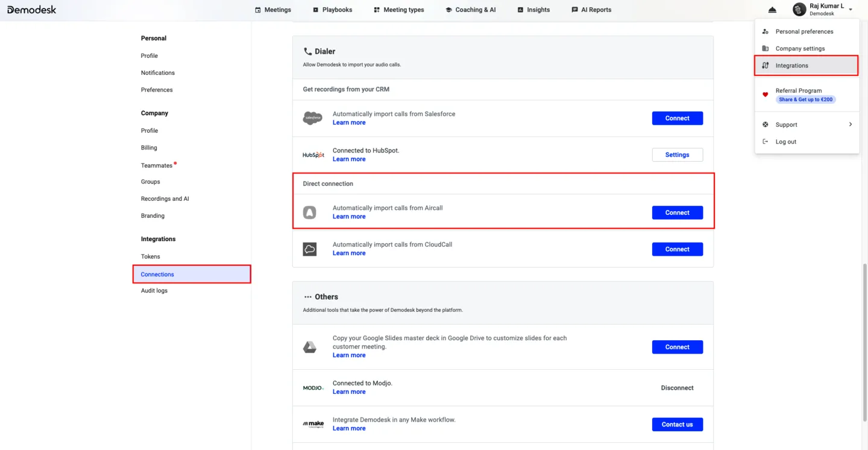868x450 pixels.
Task: Click the Personal preferences icon in menu
Action: click(766, 31)
